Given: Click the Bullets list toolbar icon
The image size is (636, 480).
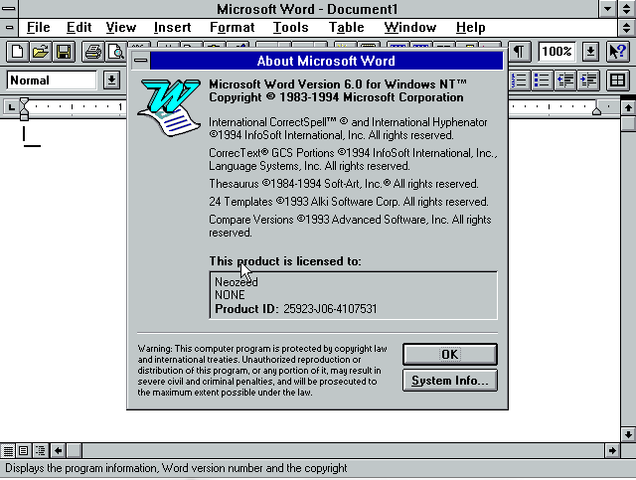Looking at the screenshot, I should point(541,80).
